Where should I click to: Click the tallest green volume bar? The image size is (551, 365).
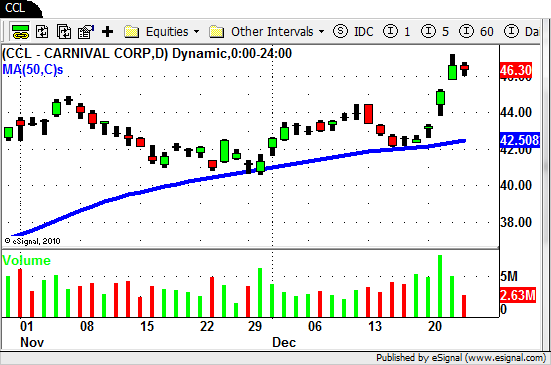440,286
